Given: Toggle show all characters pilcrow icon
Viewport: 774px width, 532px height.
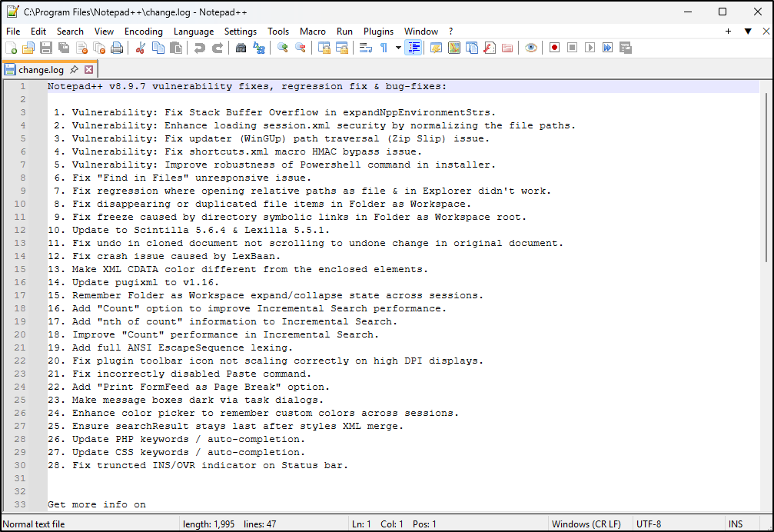Looking at the screenshot, I should tap(384, 48).
